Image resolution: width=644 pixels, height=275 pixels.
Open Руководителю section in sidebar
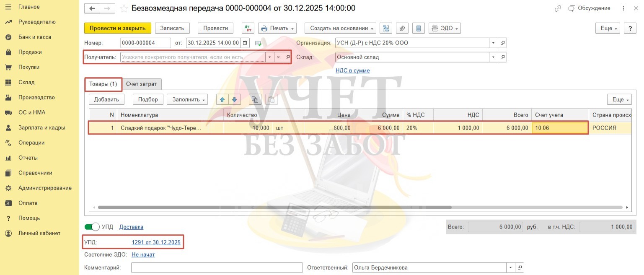pos(37,22)
